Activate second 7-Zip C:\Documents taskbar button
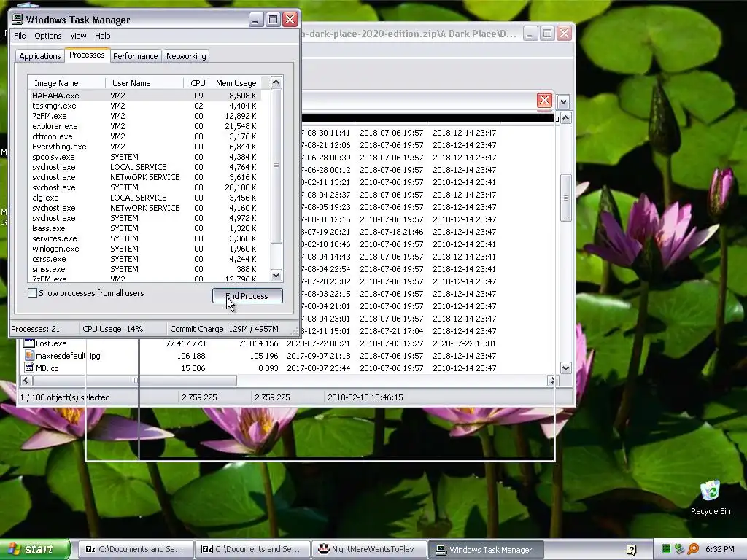The width and height of the screenshot is (747, 560). [253, 549]
